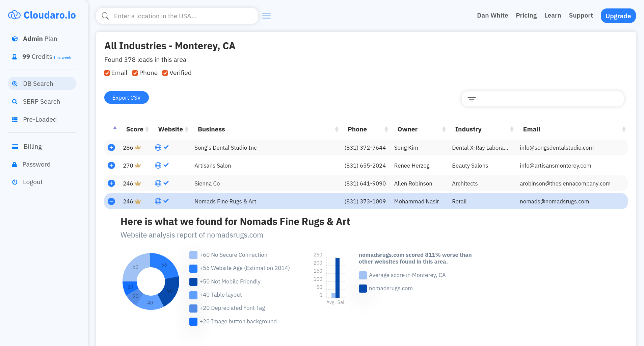Click the table filter input field

(542, 99)
